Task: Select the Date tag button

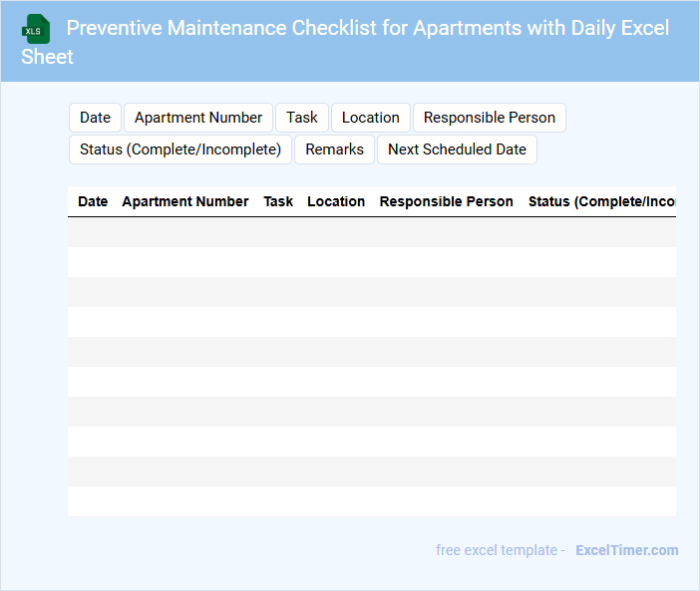Action: pyautogui.click(x=95, y=118)
